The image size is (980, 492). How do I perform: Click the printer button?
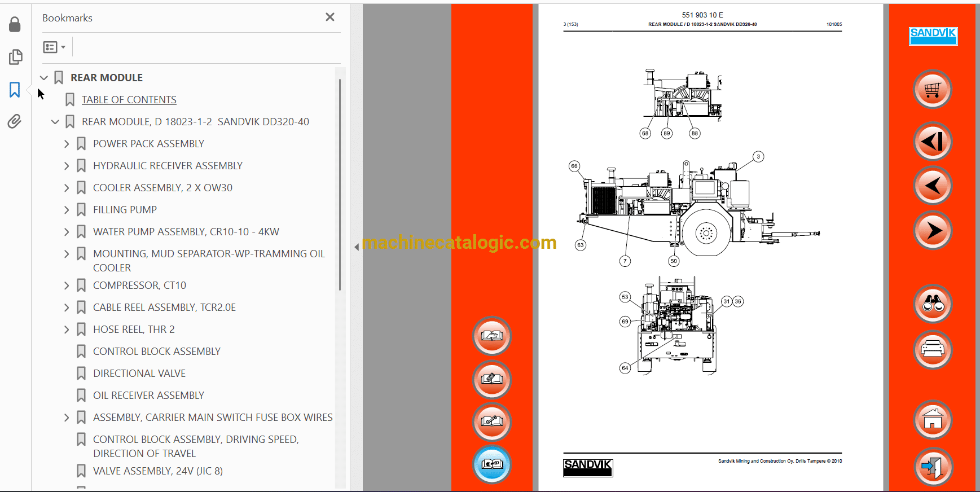point(933,350)
